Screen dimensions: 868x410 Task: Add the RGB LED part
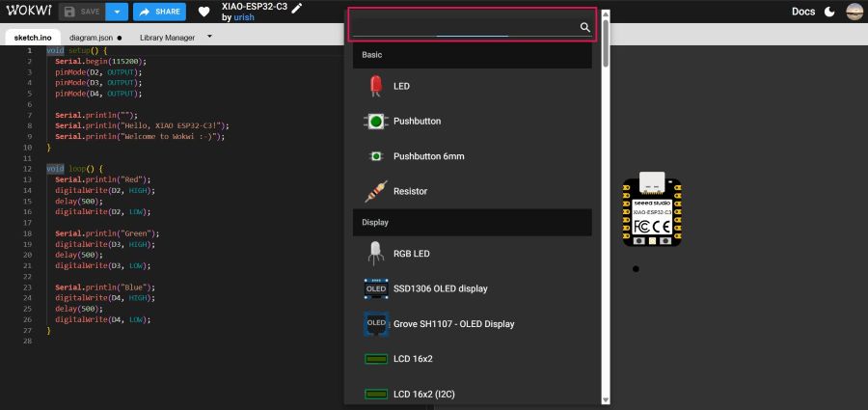pos(473,254)
